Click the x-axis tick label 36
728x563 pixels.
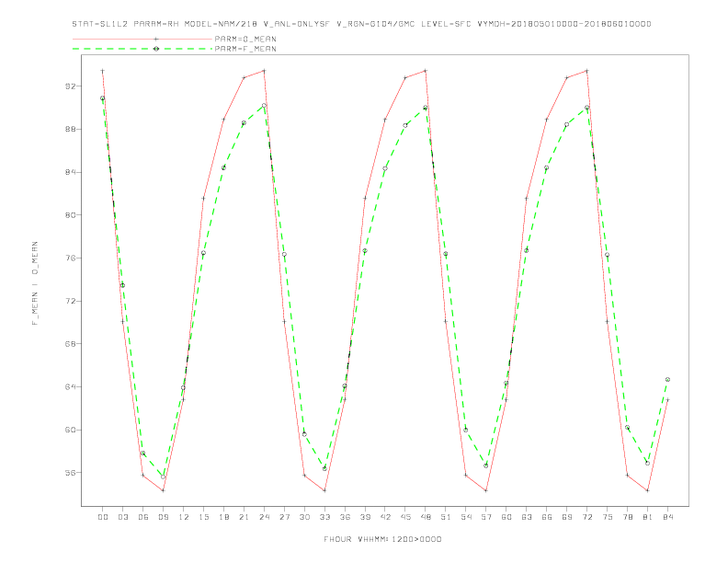coord(345,517)
